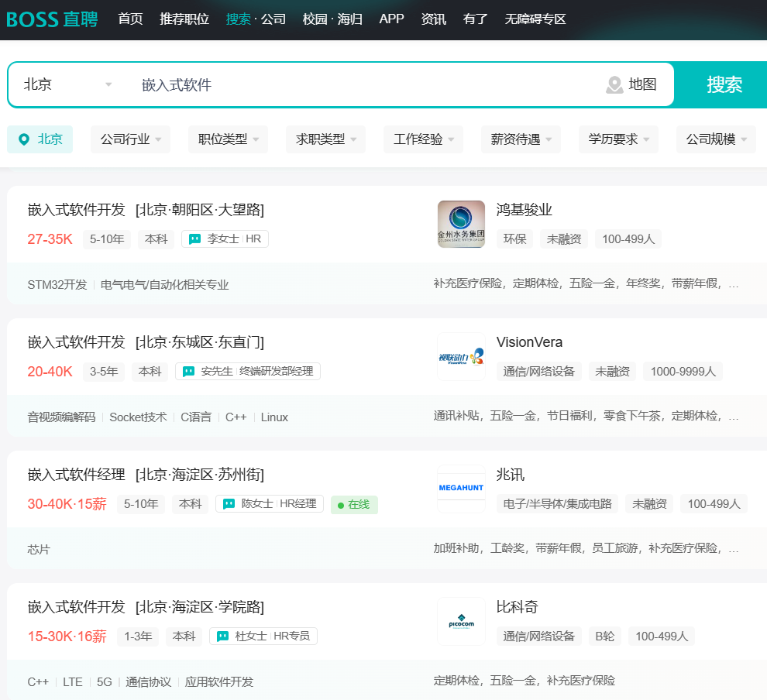Click the 北京 location filter chip
767x700 pixels.
point(40,139)
